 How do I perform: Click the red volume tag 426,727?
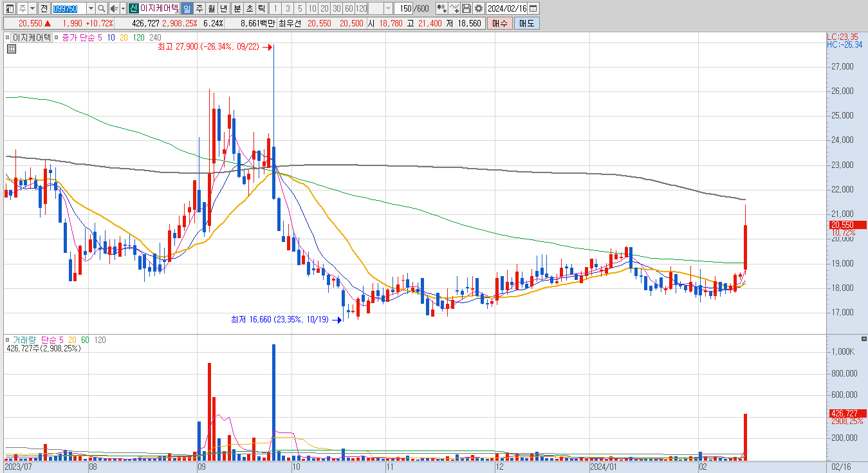(847, 413)
